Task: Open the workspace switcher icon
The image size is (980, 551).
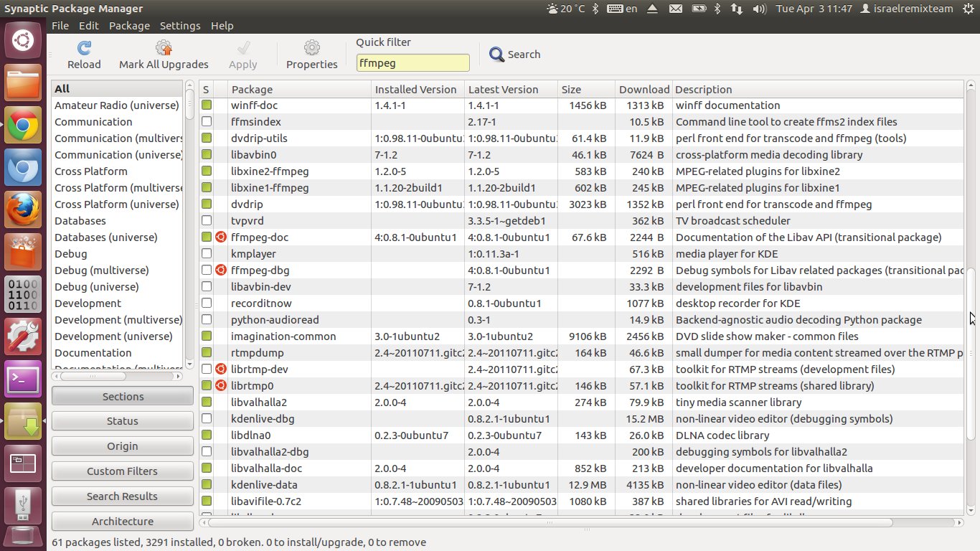Action: click(x=23, y=464)
